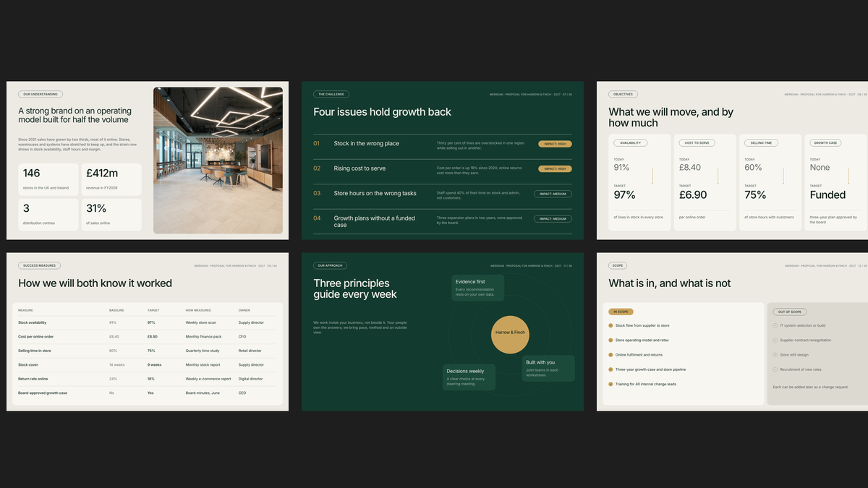Click the 'COST TO SERVE' tag in the objectives card
Viewport: 868px width, 488px height.
tap(697, 143)
